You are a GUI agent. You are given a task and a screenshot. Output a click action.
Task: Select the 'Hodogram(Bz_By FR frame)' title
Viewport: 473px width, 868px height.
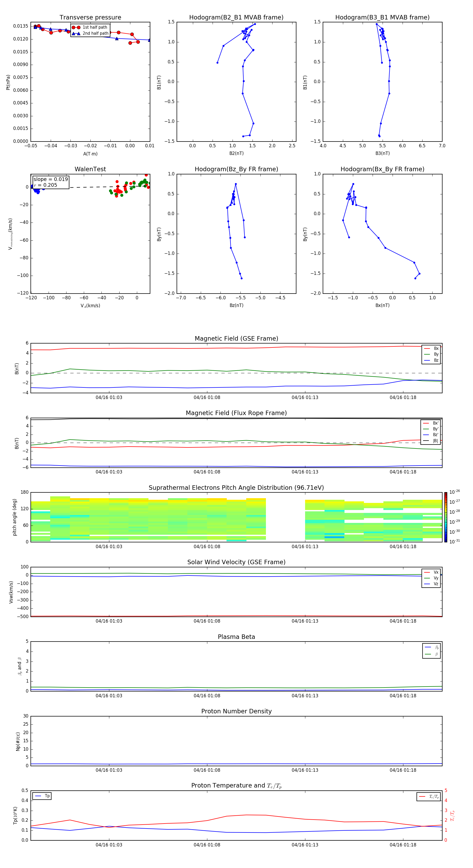[x=236, y=169]
